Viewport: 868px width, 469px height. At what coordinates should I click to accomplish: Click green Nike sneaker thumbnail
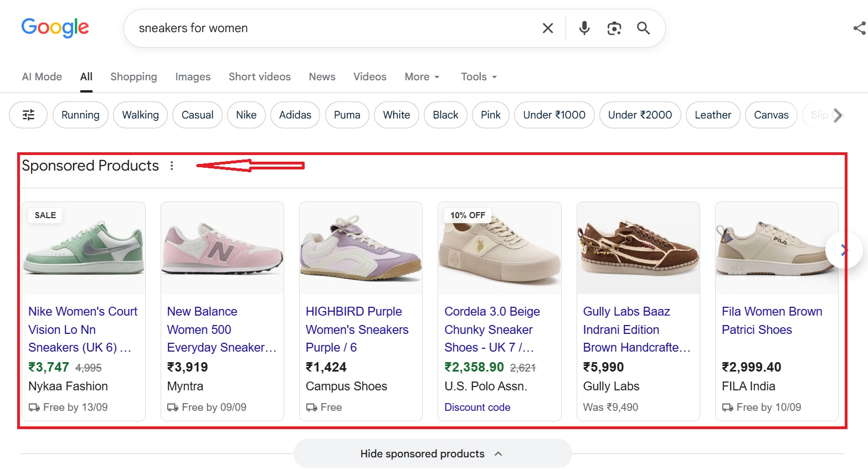click(84, 248)
